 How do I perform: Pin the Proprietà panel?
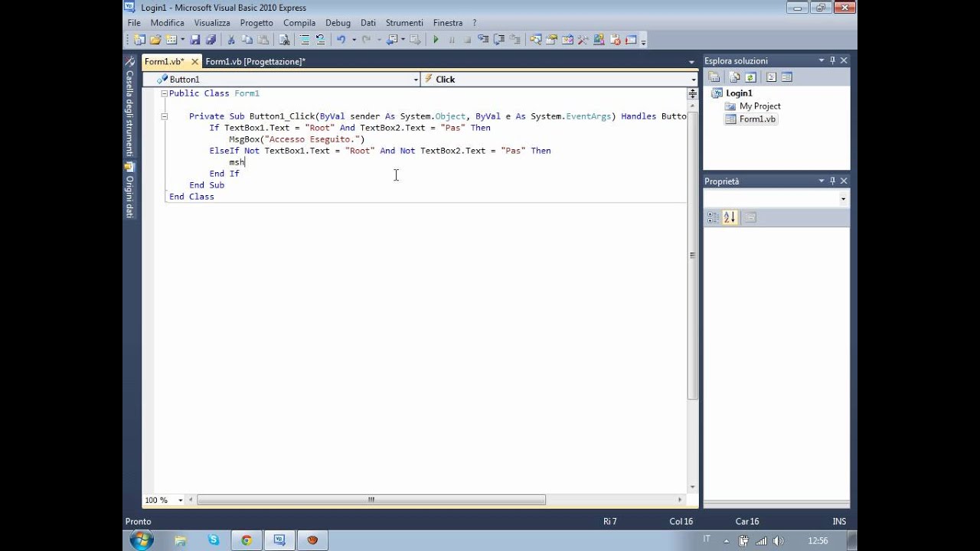pyautogui.click(x=832, y=181)
